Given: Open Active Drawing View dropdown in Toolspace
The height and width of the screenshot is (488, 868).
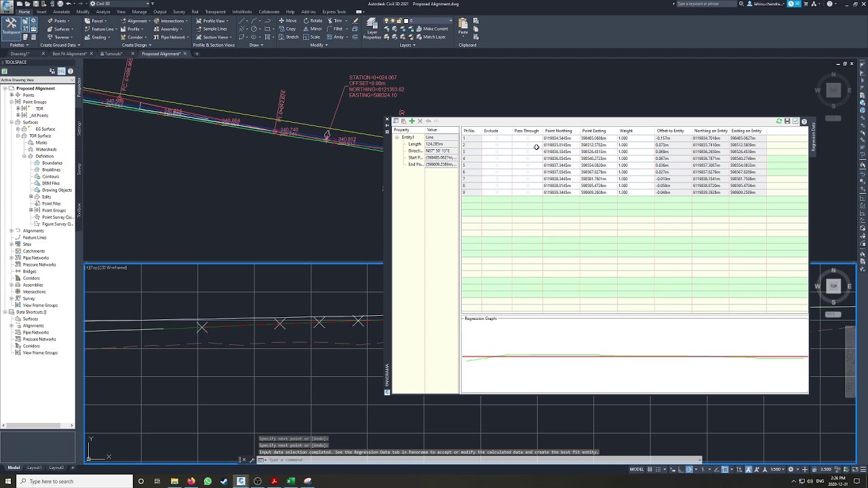Looking at the screenshot, I should pos(37,80).
